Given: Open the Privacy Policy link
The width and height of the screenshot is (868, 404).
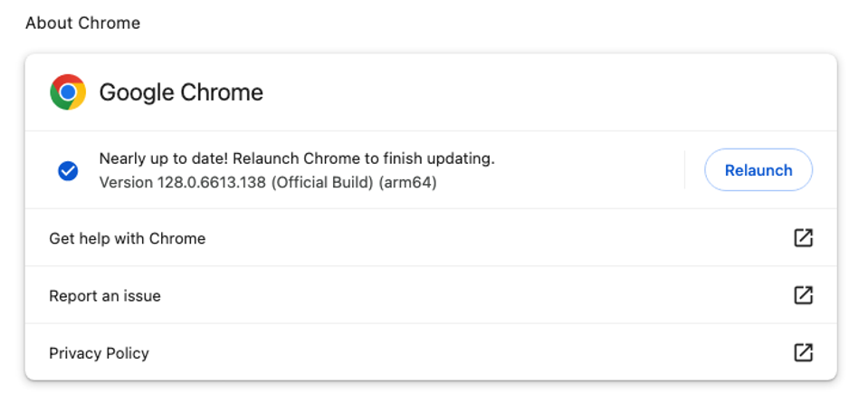Looking at the screenshot, I should (x=99, y=353).
